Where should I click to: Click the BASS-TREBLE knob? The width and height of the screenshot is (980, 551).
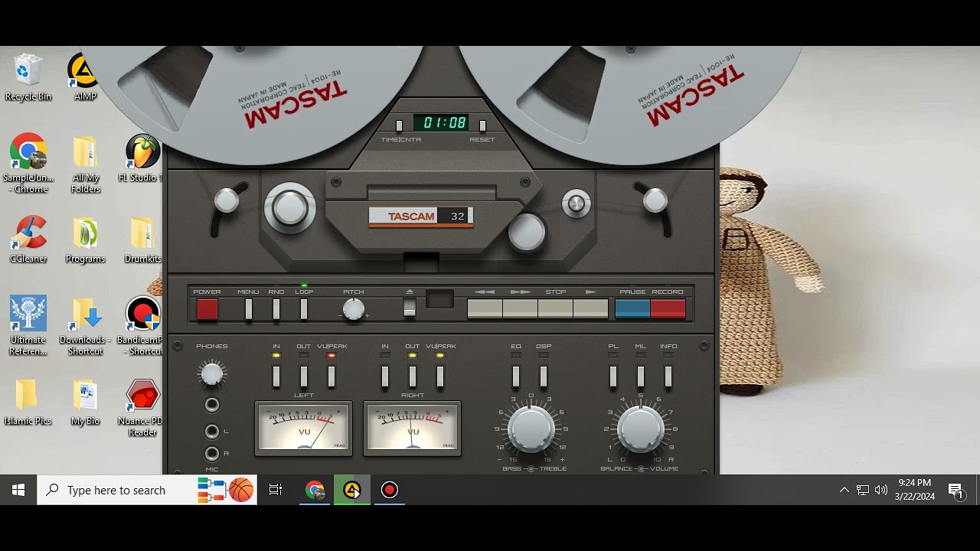tap(531, 429)
